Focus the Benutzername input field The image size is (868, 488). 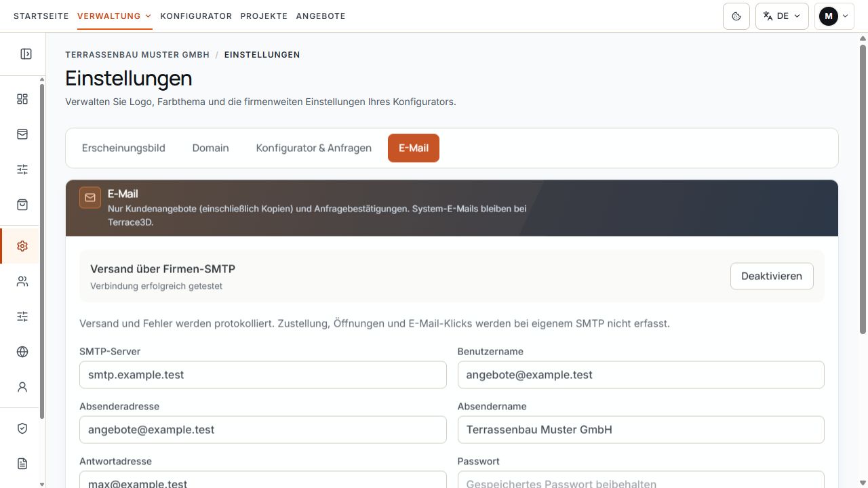pyautogui.click(x=641, y=375)
